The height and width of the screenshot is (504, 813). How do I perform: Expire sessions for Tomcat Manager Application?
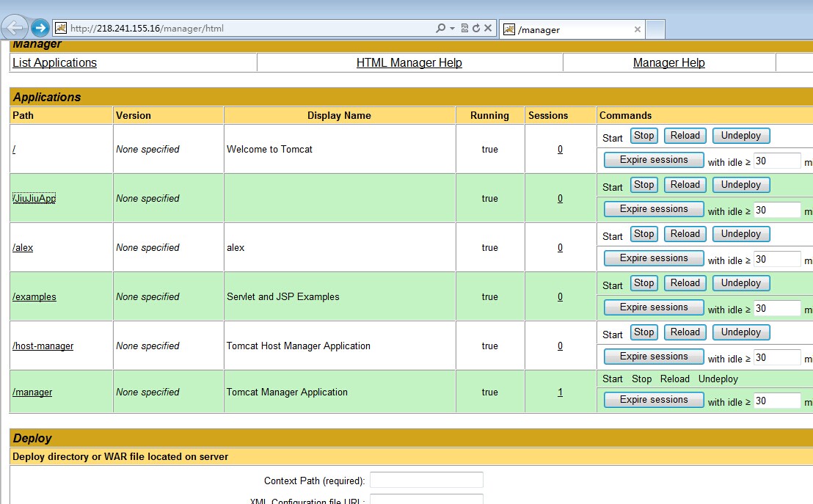point(654,400)
